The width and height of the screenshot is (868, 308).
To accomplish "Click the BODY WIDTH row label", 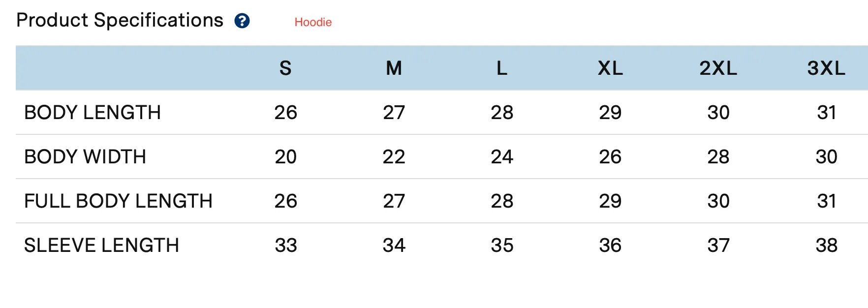I will pyautogui.click(x=85, y=157).
